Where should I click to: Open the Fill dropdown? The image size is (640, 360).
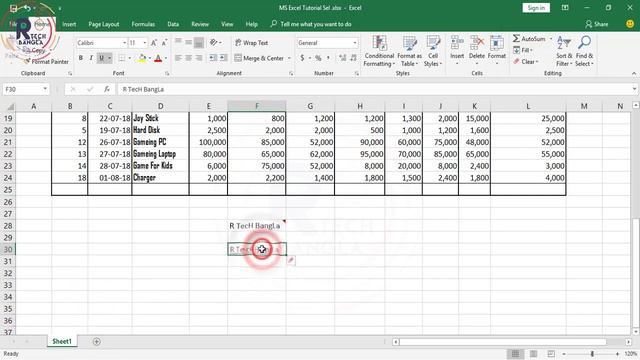(523, 50)
